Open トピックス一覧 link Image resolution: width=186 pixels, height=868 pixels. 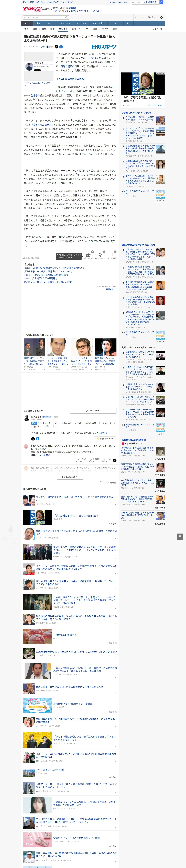pyautogui.click(x=155, y=29)
